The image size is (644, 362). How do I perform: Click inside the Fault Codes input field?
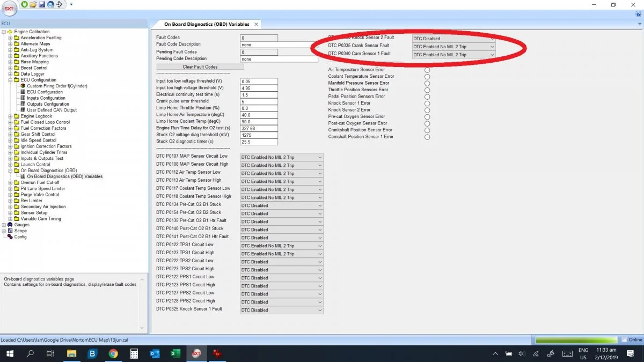point(259,37)
